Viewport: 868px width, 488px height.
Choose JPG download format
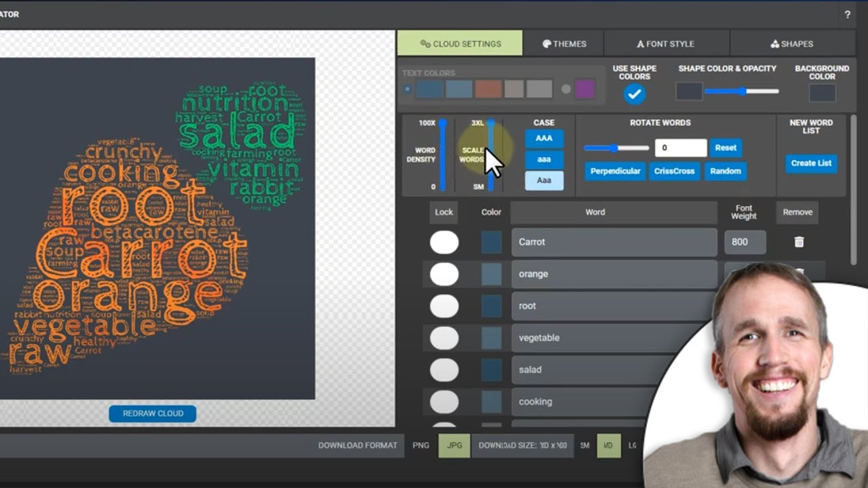pyautogui.click(x=454, y=445)
